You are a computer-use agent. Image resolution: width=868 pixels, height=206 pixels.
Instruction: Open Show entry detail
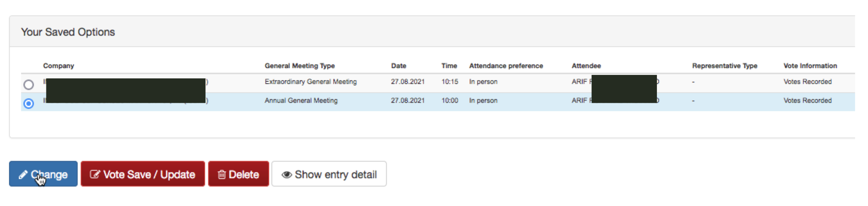[329, 174]
